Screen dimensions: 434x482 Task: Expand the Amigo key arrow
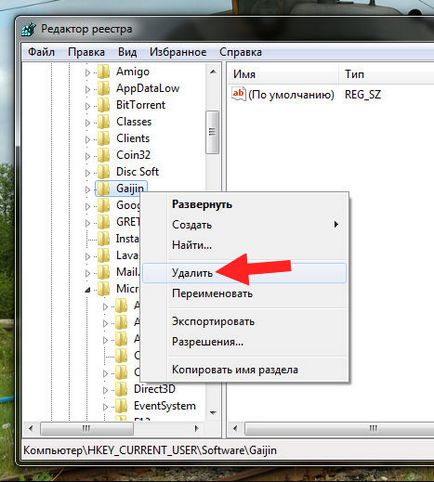[88, 72]
